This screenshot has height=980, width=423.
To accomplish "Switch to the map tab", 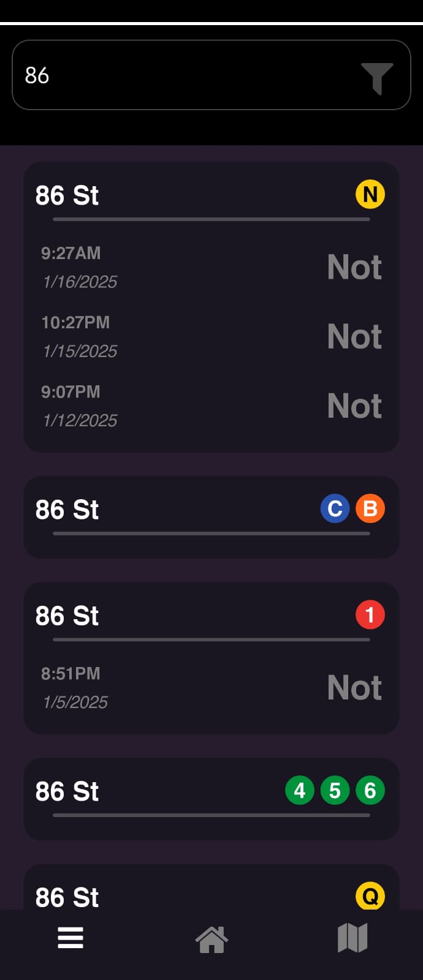I will click(352, 938).
